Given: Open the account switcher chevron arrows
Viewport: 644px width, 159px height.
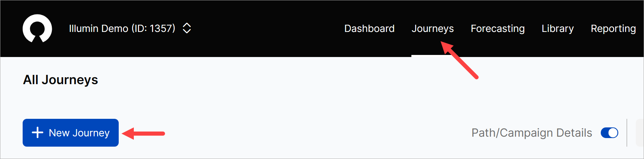Looking at the screenshot, I should pyautogui.click(x=187, y=28).
